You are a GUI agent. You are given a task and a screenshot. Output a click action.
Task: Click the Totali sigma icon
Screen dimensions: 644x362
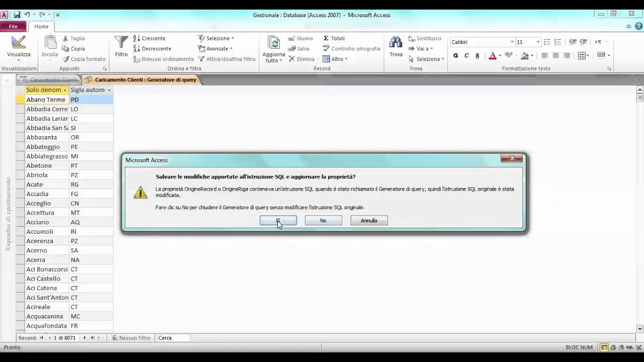tap(326, 38)
